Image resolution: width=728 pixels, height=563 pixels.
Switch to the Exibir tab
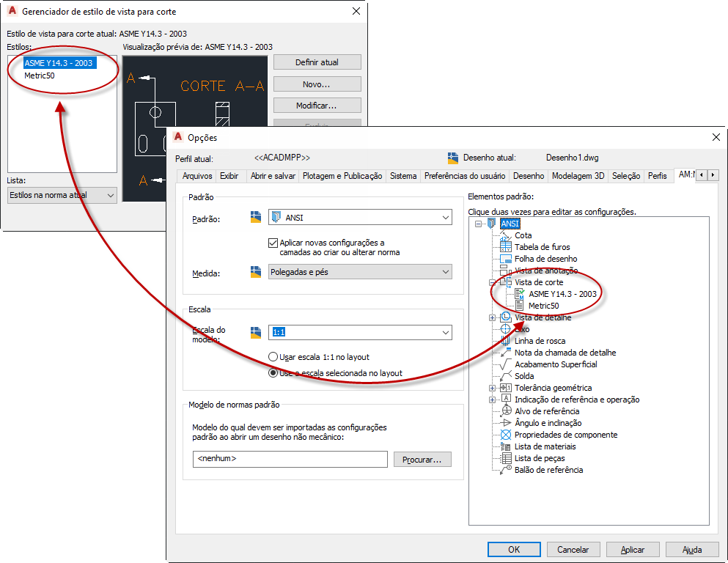[229, 176]
